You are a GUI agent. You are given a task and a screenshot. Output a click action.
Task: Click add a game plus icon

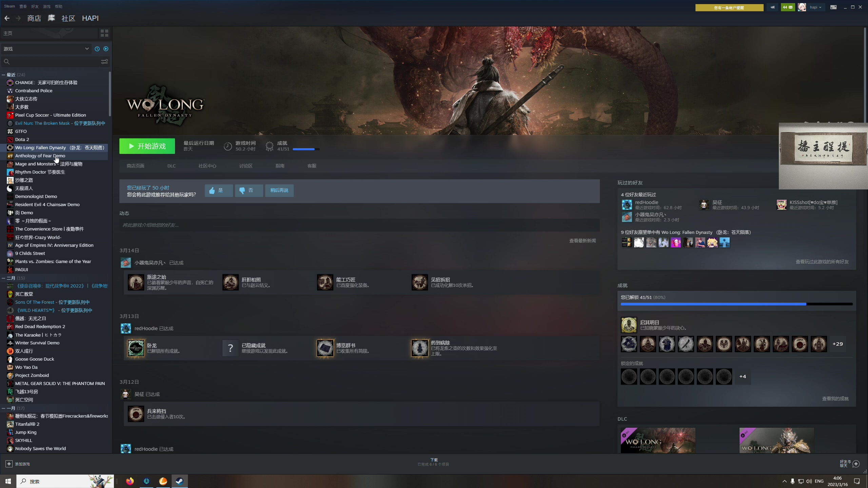pos(9,464)
